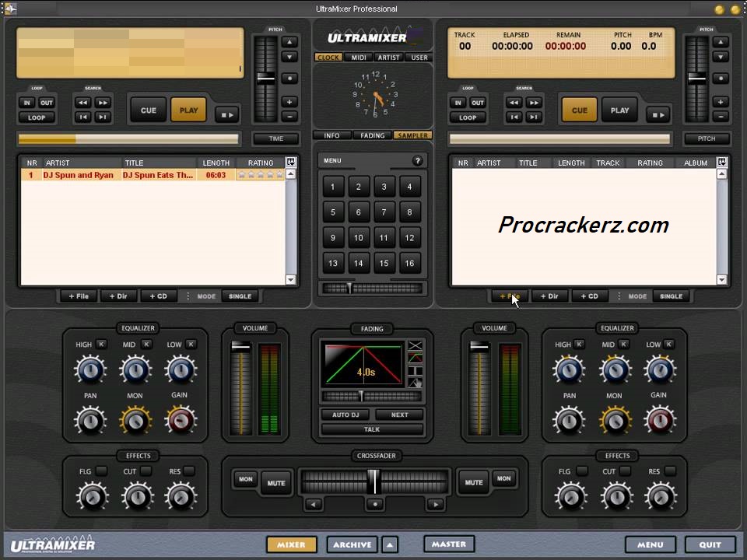
Task: Enable left RES effect toggle
Action: point(189,471)
